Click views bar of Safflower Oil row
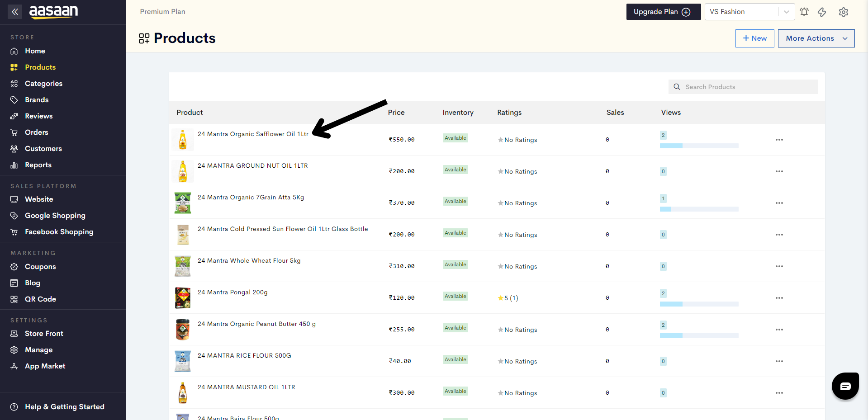This screenshot has height=420, width=868. coord(699,146)
